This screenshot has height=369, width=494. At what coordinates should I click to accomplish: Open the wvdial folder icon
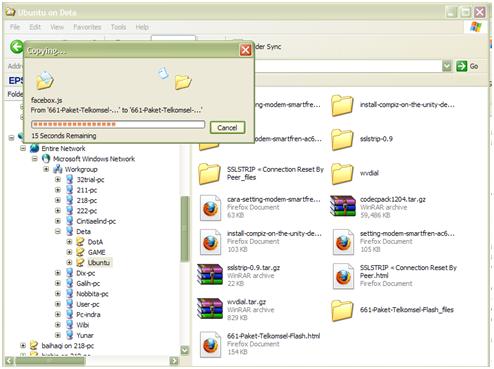pos(342,174)
